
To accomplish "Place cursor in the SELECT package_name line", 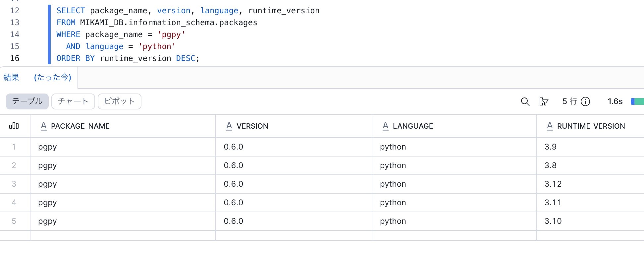I will 188,11.
